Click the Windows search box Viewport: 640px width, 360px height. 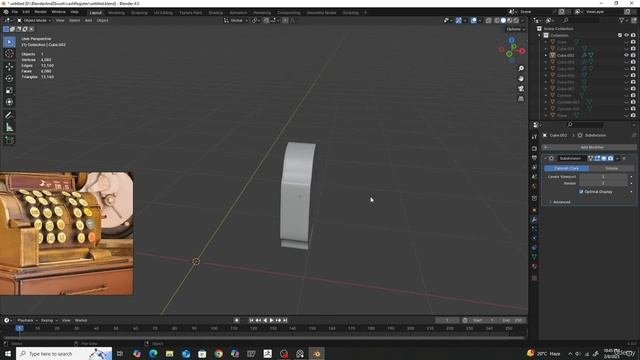[x=64, y=353]
